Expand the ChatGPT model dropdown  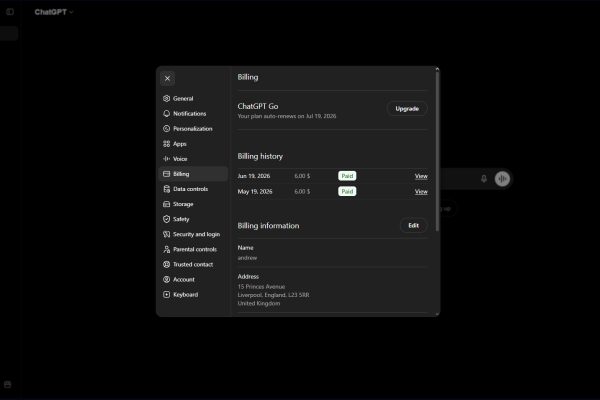tap(54, 12)
